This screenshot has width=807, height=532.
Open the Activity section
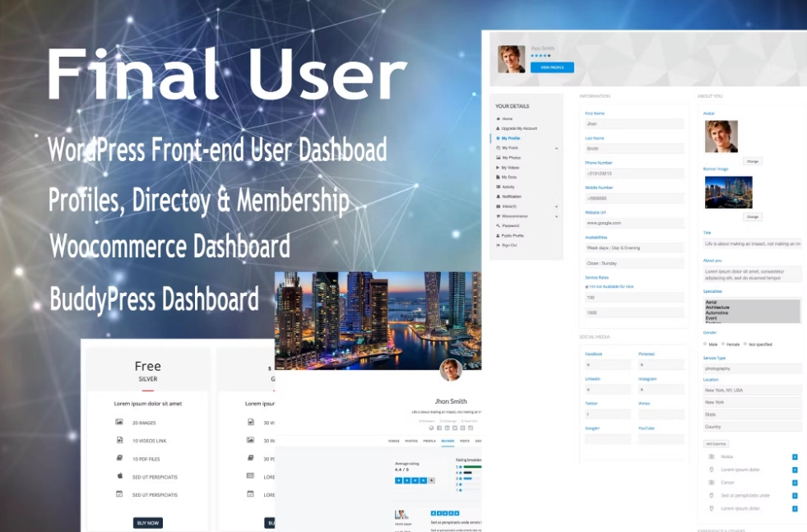click(509, 185)
